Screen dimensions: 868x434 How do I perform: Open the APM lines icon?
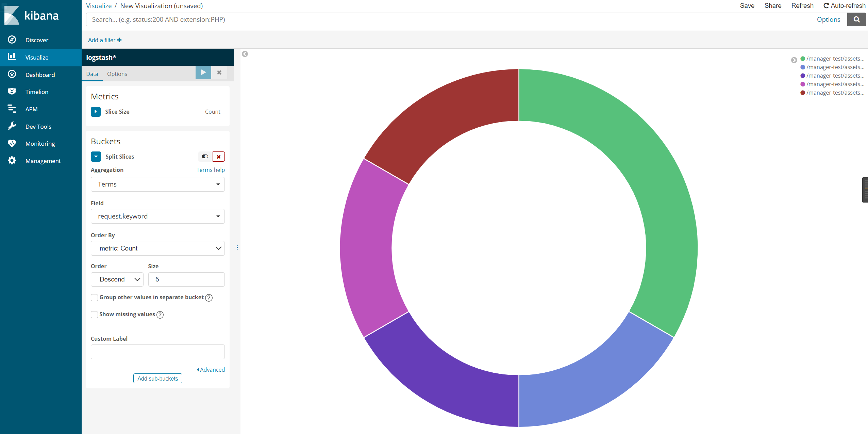click(12, 109)
